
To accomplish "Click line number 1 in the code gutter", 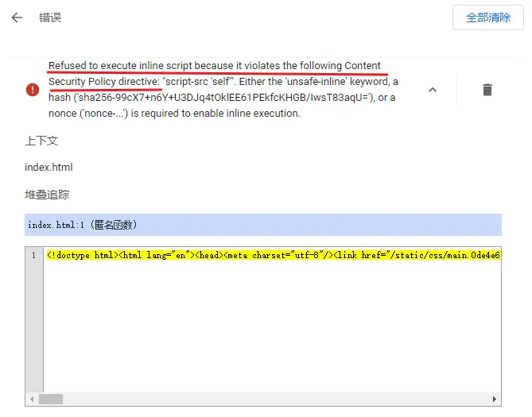I will click(x=33, y=255).
